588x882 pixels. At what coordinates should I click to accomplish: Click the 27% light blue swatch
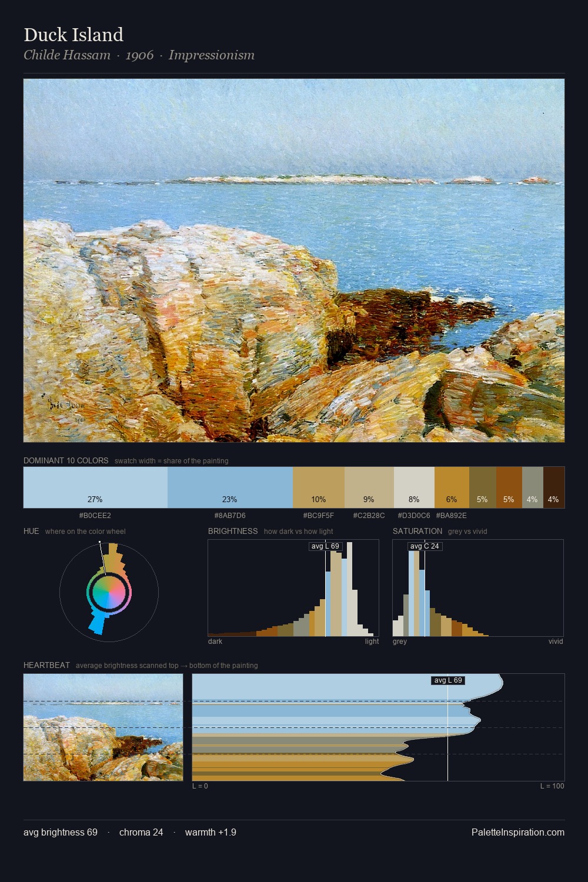[95, 487]
